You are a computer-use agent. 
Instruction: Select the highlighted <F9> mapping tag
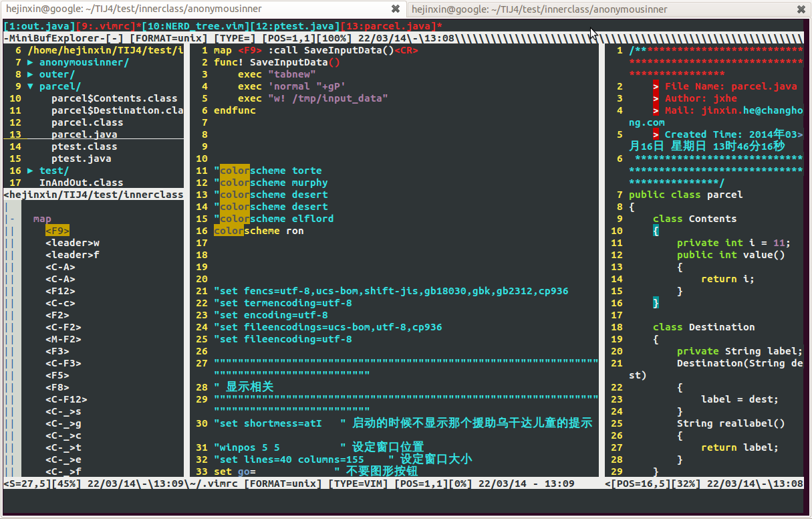coord(57,231)
